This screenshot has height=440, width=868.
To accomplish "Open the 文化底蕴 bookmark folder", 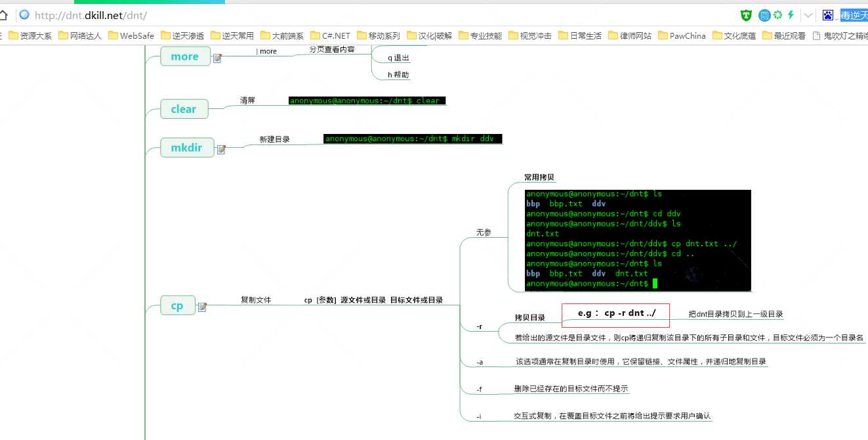I will point(734,35).
